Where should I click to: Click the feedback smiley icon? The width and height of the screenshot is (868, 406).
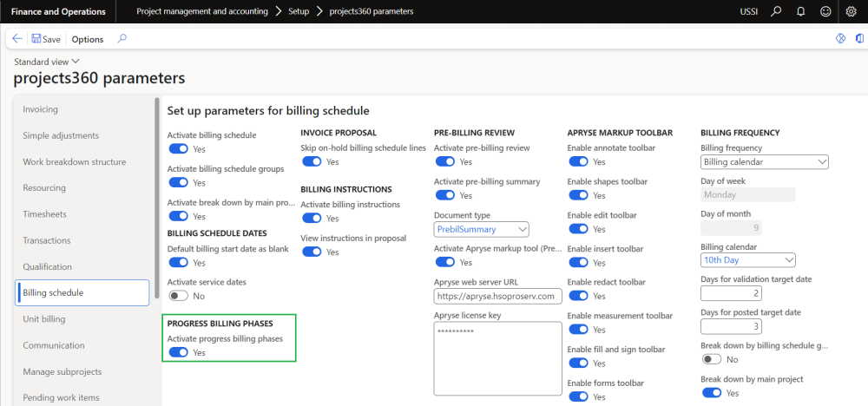pyautogui.click(x=824, y=12)
